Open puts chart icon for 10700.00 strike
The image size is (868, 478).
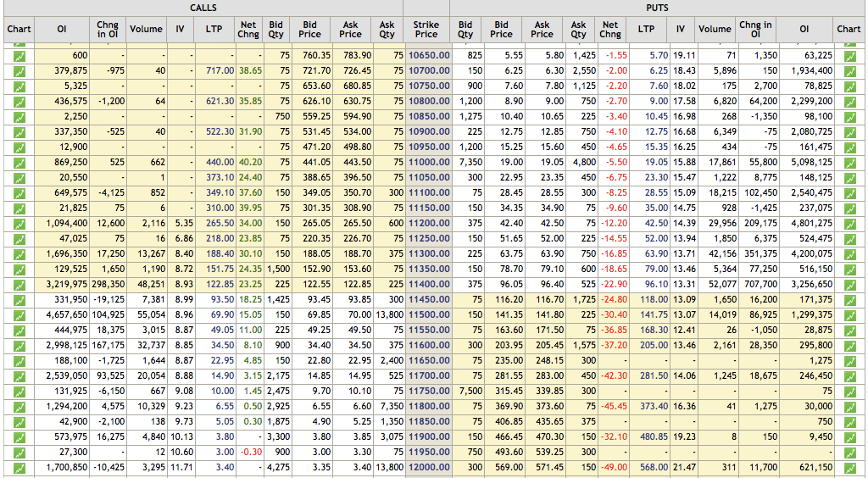coord(849,71)
